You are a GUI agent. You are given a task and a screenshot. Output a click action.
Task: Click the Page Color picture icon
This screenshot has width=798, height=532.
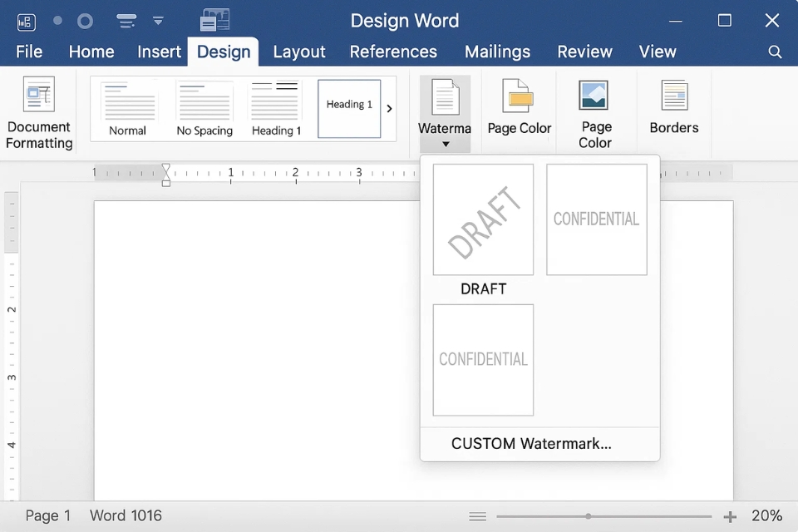pos(594,96)
